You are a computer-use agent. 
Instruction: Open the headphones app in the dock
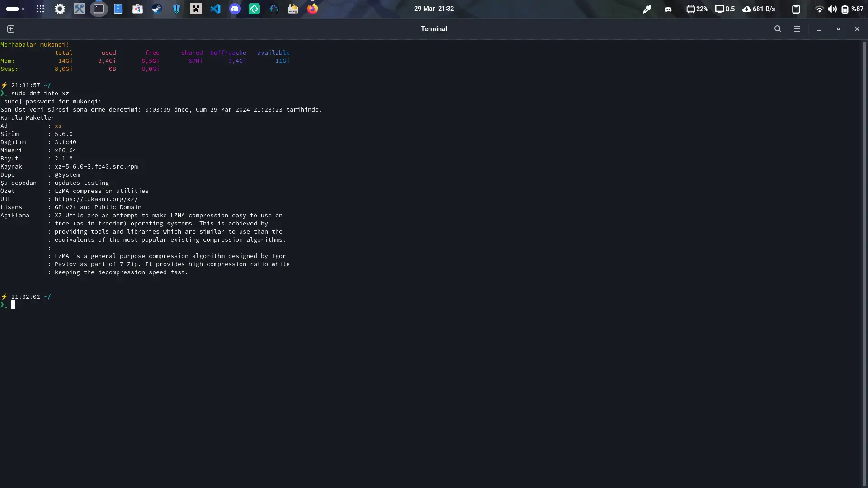(274, 9)
